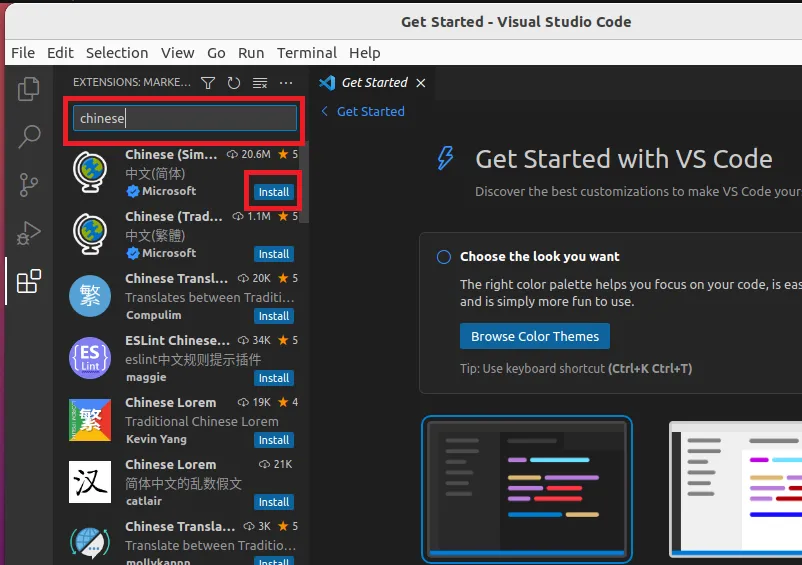Install the Chinese (Simplified) language pack
This screenshot has width=802, height=565.
pyautogui.click(x=274, y=192)
